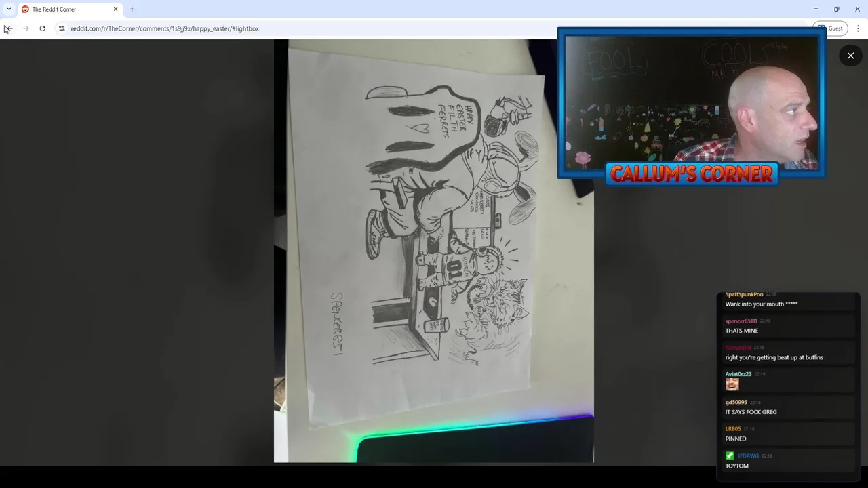Open Chrome's three-dot menu
The width and height of the screenshot is (868, 488).
[858, 28]
